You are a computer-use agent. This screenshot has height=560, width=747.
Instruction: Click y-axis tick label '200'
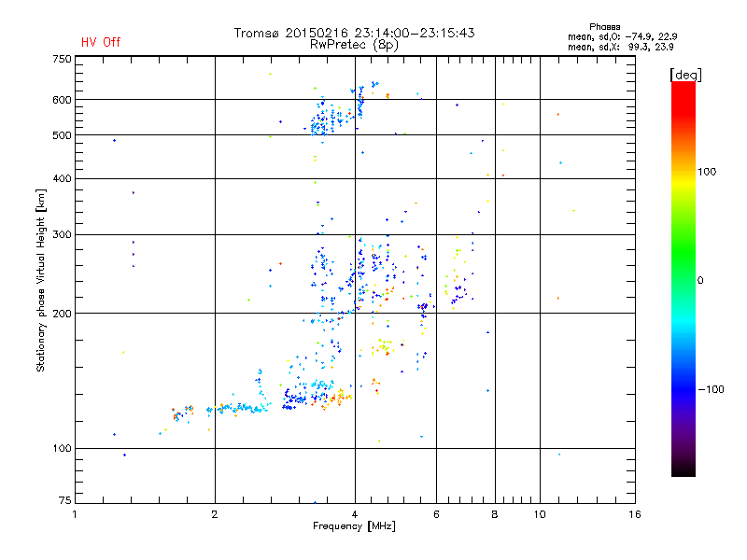(x=62, y=314)
